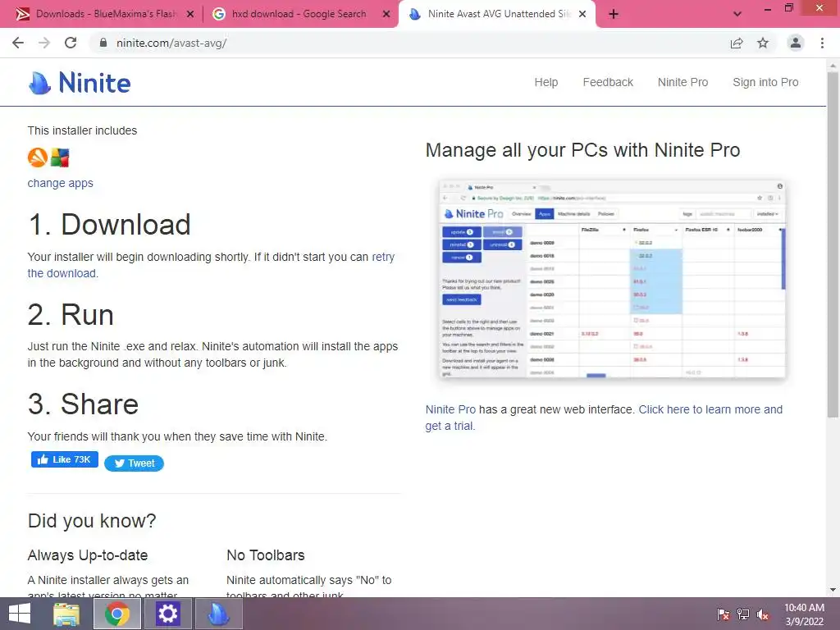Click the address bar URL field
Image resolution: width=840 pixels, height=630 pixels.
click(407, 43)
